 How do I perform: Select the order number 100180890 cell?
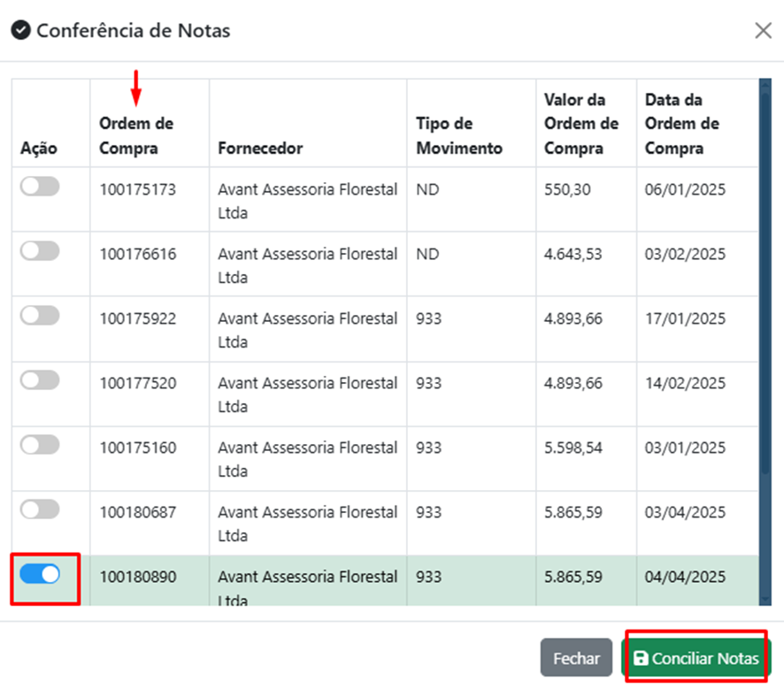coord(138,578)
